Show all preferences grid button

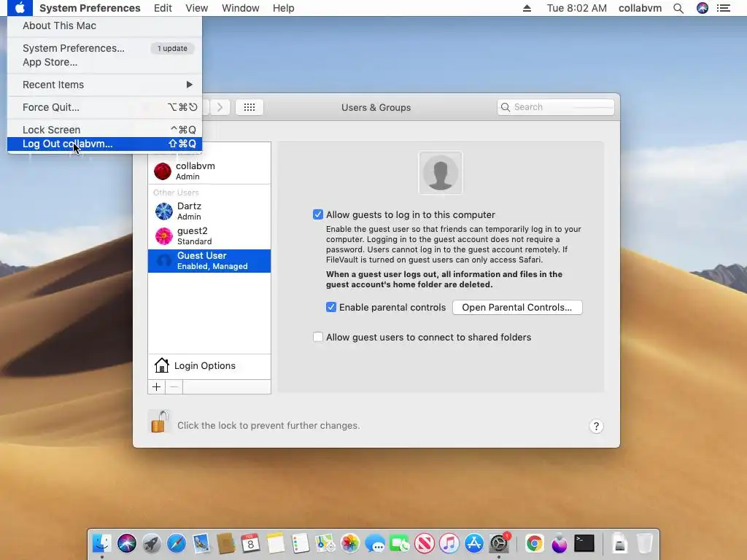(x=249, y=107)
